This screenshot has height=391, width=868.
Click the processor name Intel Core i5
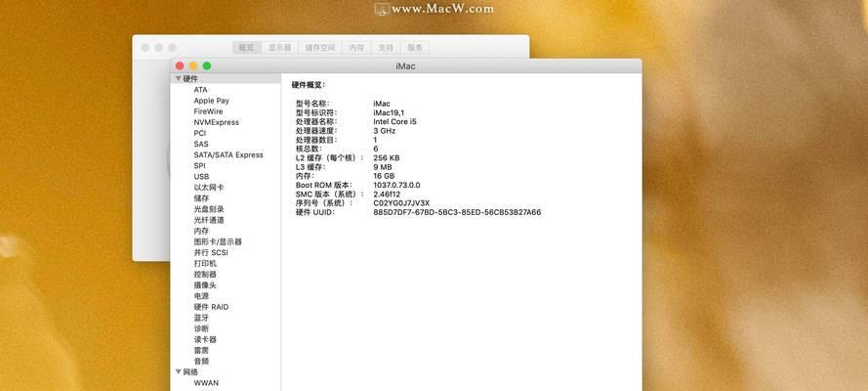[394, 121]
